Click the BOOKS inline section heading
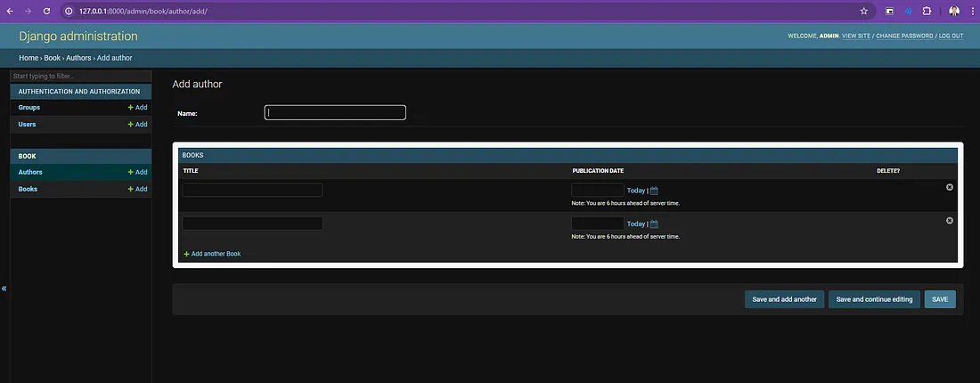The height and width of the screenshot is (383, 980). (x=192, y=155)
